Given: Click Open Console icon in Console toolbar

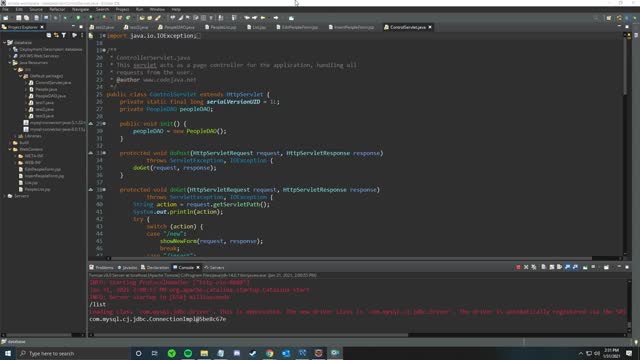Looking at the screenshot, I should (x=607, y=267).
